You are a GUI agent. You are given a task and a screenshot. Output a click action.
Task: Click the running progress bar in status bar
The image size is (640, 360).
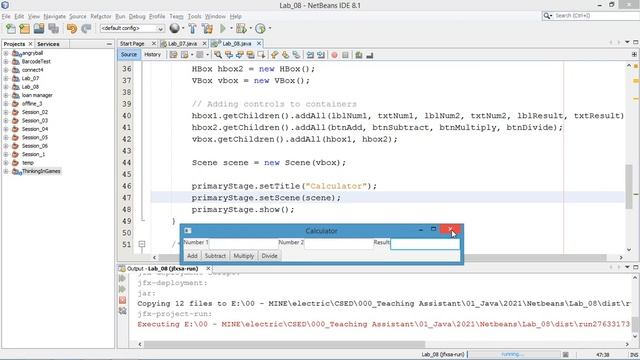click(513, 354)
